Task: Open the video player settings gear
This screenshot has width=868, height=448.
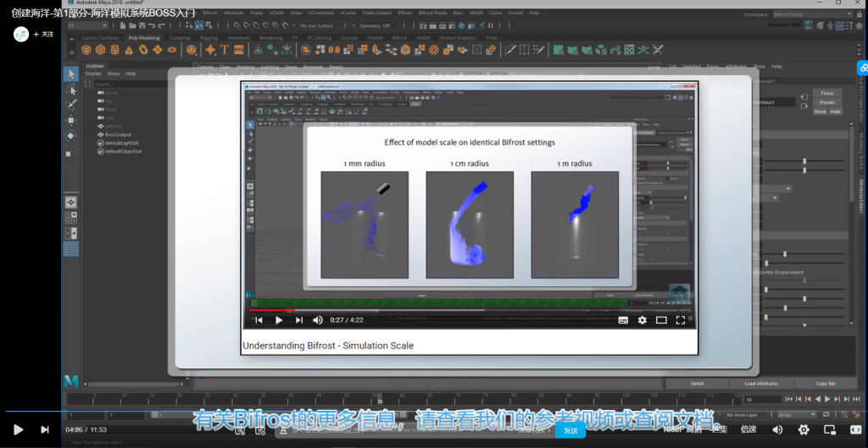Action: 804,429
